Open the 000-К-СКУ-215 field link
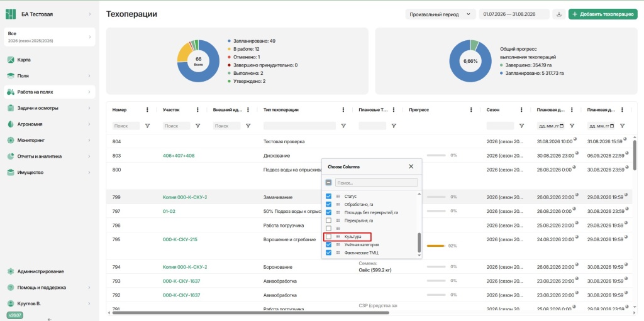The image size is (644, 321). point(180,239)
